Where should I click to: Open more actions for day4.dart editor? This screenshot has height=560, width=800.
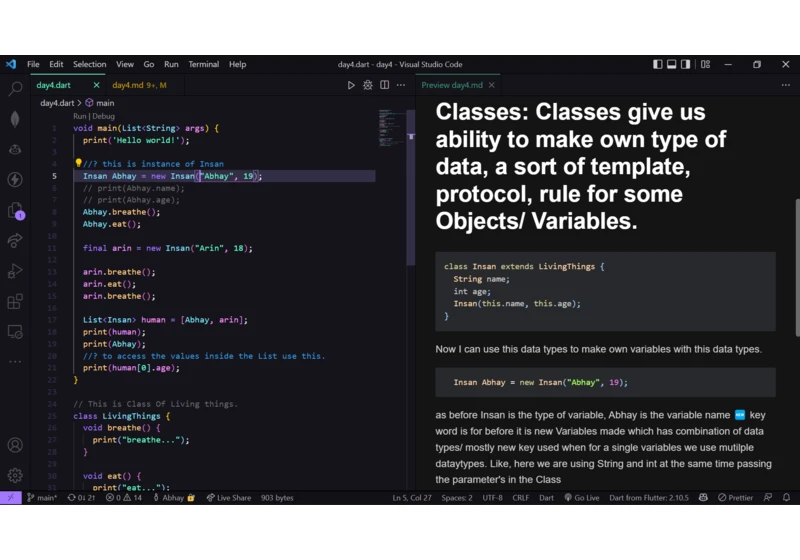tap(401, 85)
